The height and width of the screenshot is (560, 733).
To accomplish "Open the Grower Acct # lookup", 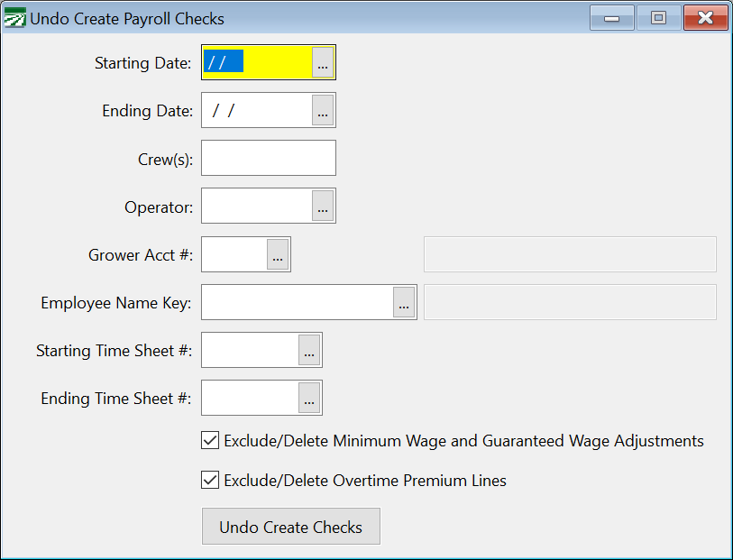I will [278, 253].
